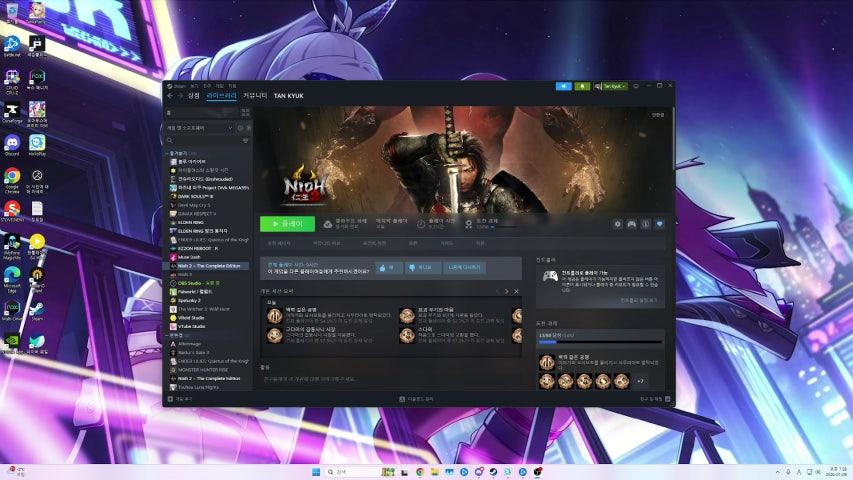This screenshot has width=853, height=480.
Task: Open Google Chrome desktop shortcut
Action: (12, 181)
